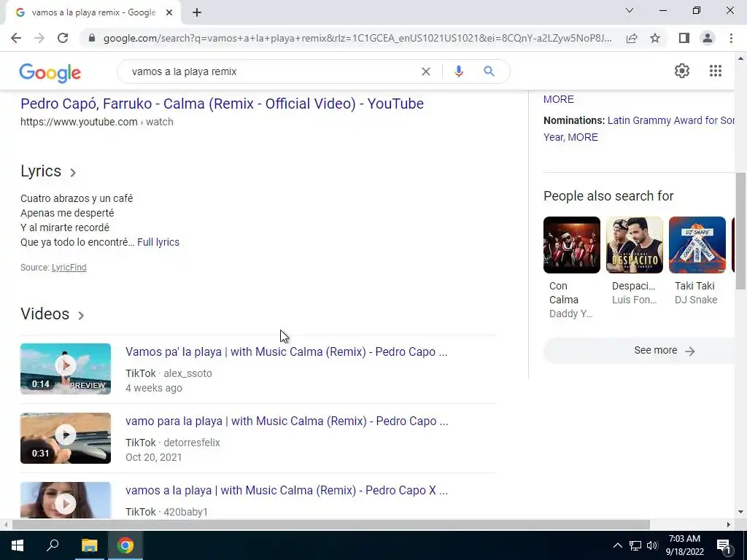
Task: Open the Google apps grid
Action: pos(716,71)
